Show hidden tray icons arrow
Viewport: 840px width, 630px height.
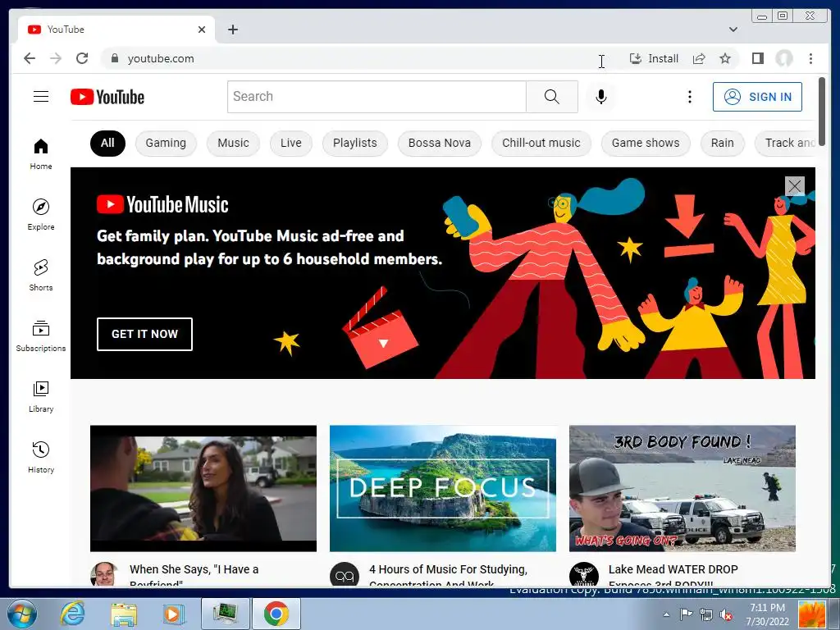click(x=666, y=614)
